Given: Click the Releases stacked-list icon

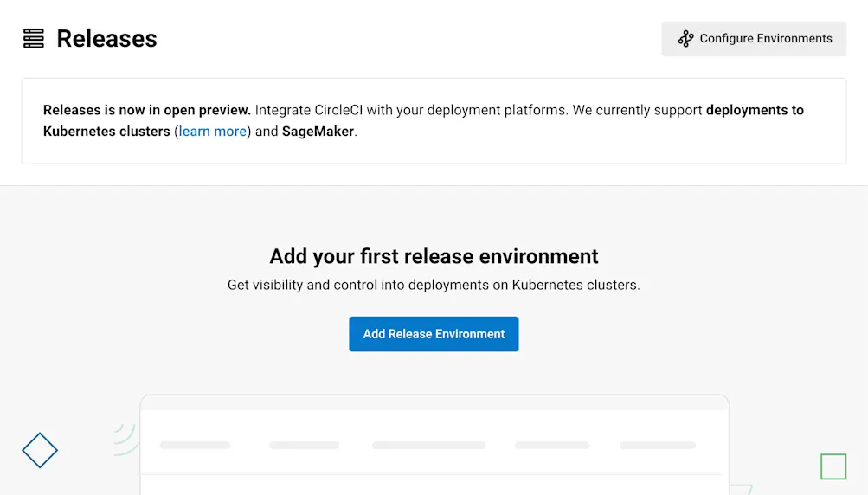Looking at the screenshot, I should pos(33,39).
